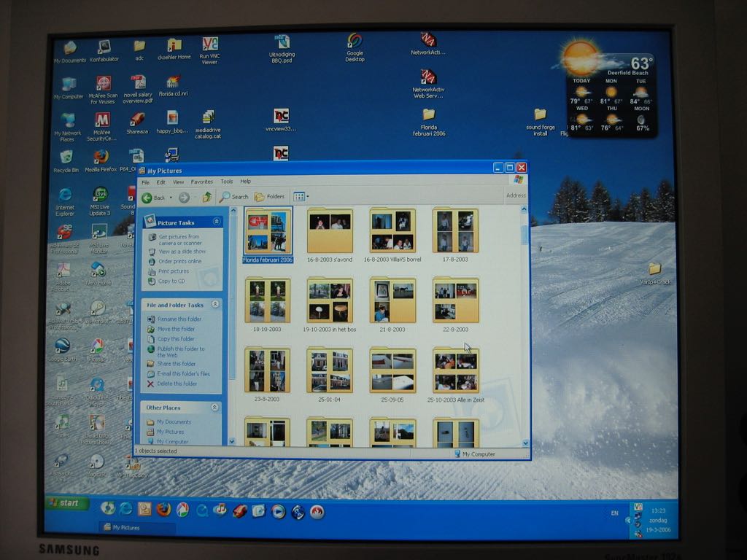The image size is (747, 560).
Task: Collapse the File and Folder Tasks panel
Action: tap(215, 304)
